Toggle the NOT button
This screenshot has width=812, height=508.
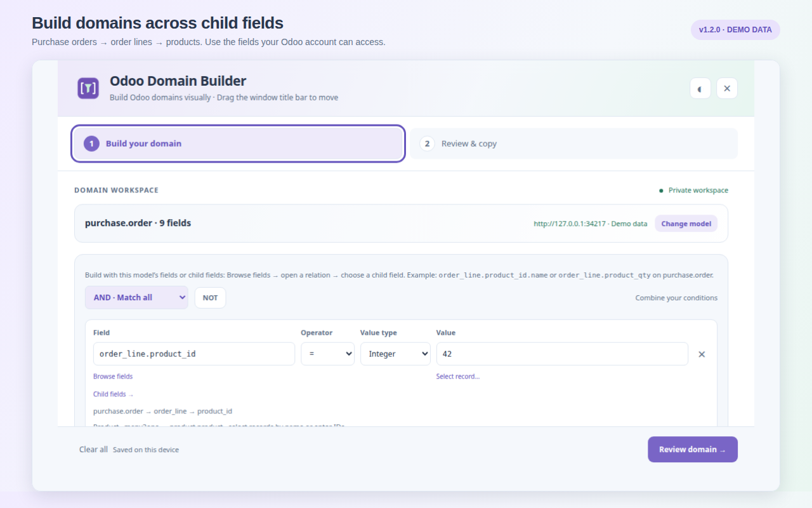point(210,298)
